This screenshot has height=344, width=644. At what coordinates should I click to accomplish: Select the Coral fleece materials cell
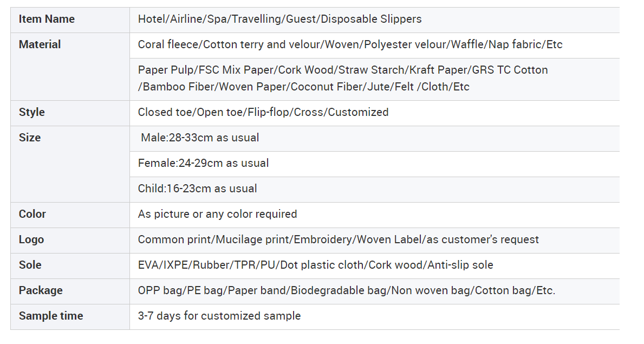pyautogui.click(x=375, y=45)
